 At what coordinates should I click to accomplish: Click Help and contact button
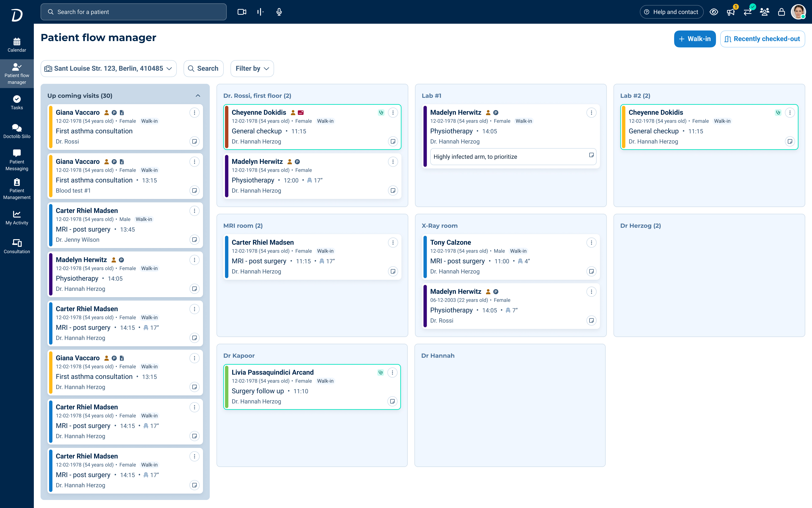click(x=671, y=12)
